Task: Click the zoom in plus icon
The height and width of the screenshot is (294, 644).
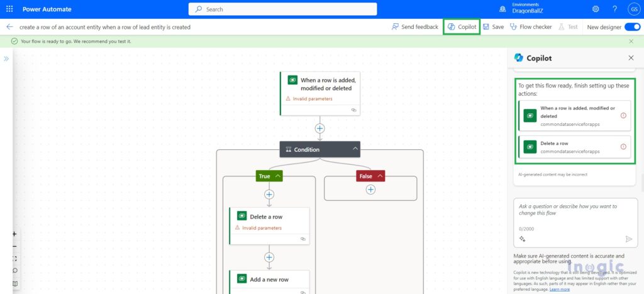Action: click(15, 234)
